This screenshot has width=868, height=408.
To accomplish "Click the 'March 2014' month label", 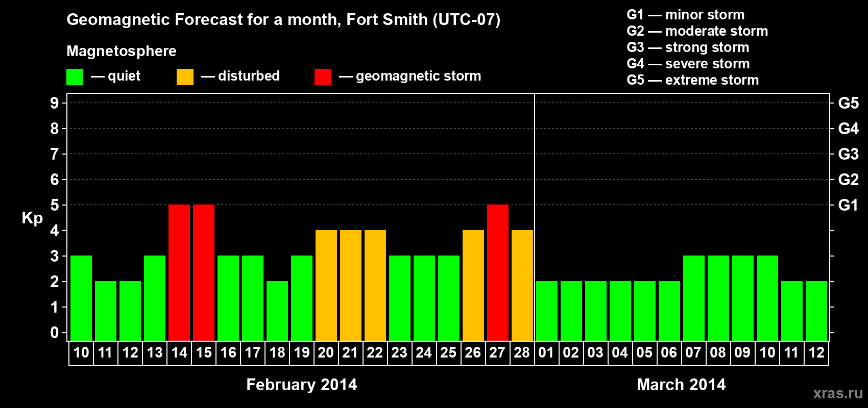I will point(682,385).
